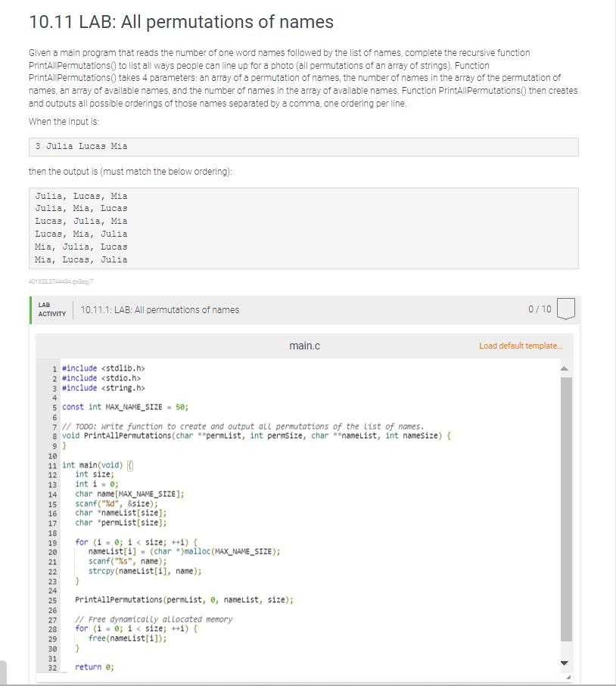Click the Load default template link

[x=521, y=346]
